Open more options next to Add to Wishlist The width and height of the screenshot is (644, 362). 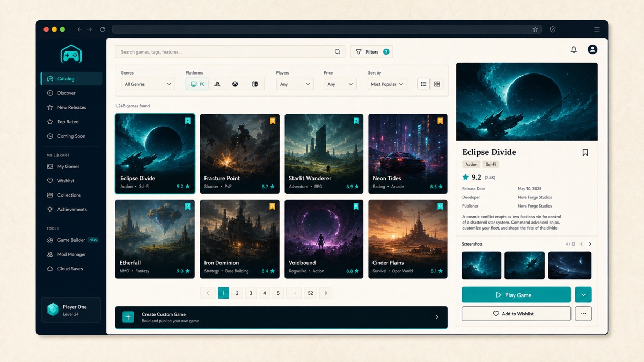(583, 314)
